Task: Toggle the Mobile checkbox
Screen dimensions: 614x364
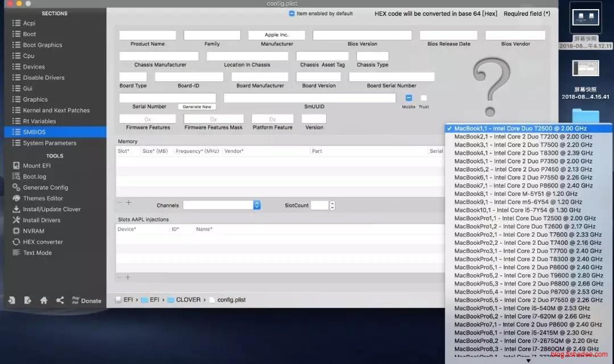Action: [408, 98]
